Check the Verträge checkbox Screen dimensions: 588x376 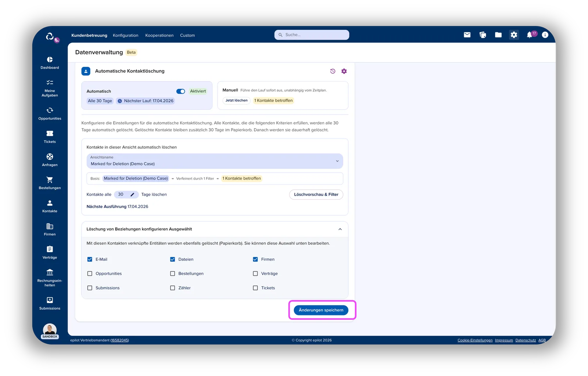[x=255, y=274]
